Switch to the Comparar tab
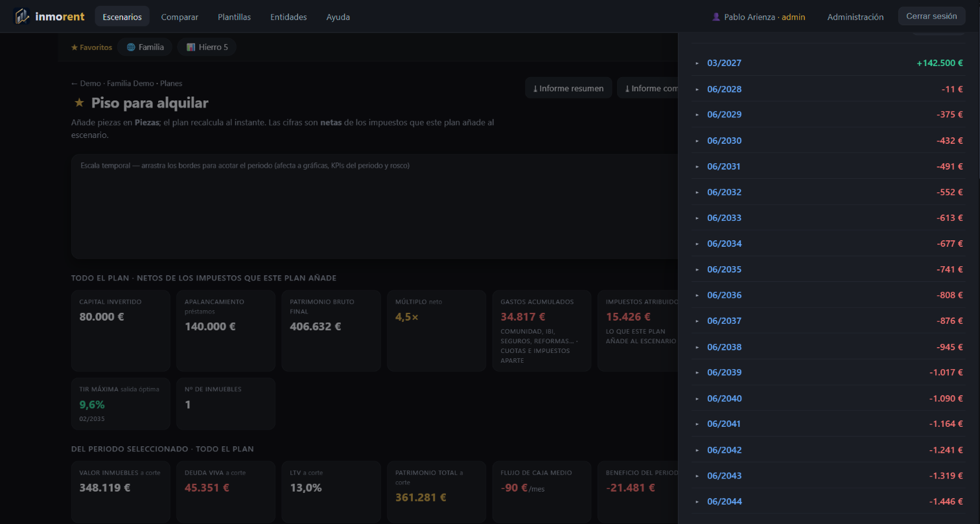 click(x=180, y=17)
